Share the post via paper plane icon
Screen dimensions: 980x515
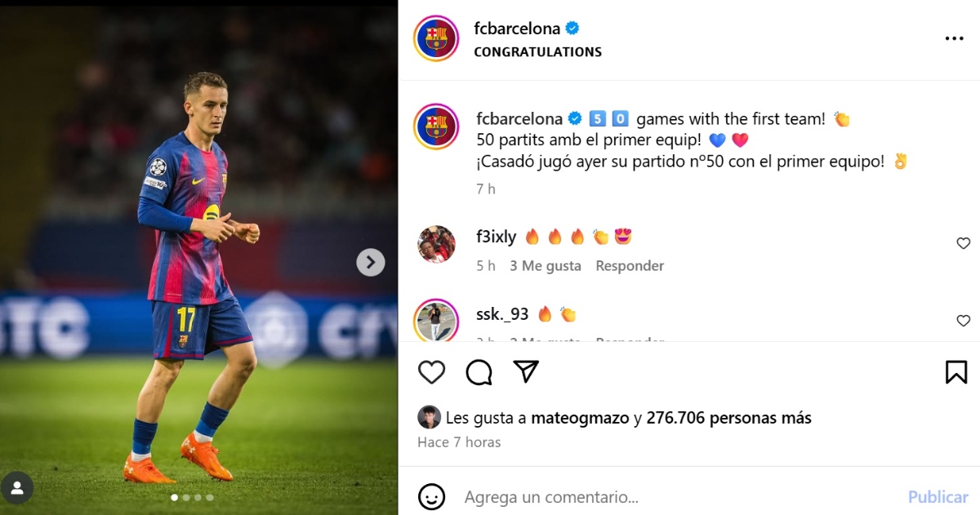pyautogui.click(x=527, y=371)
